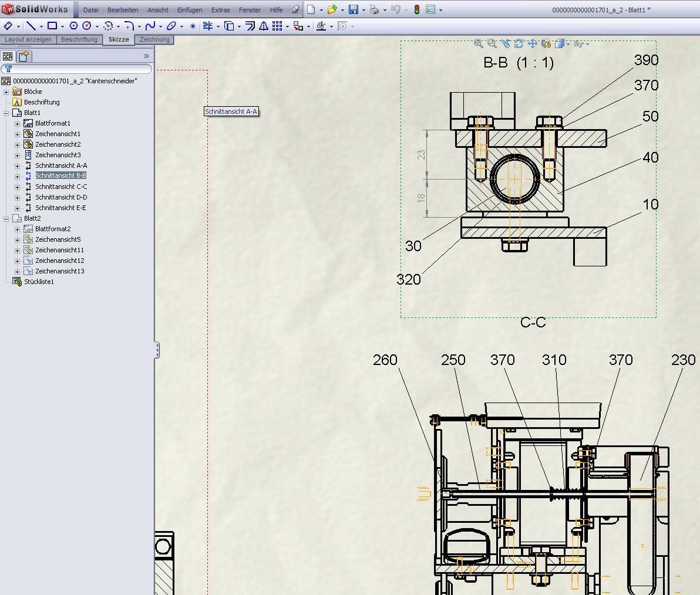Viewport: 700px width, 595px height.
Task: Switch to the Zeichnung tab
Action: 154,40
